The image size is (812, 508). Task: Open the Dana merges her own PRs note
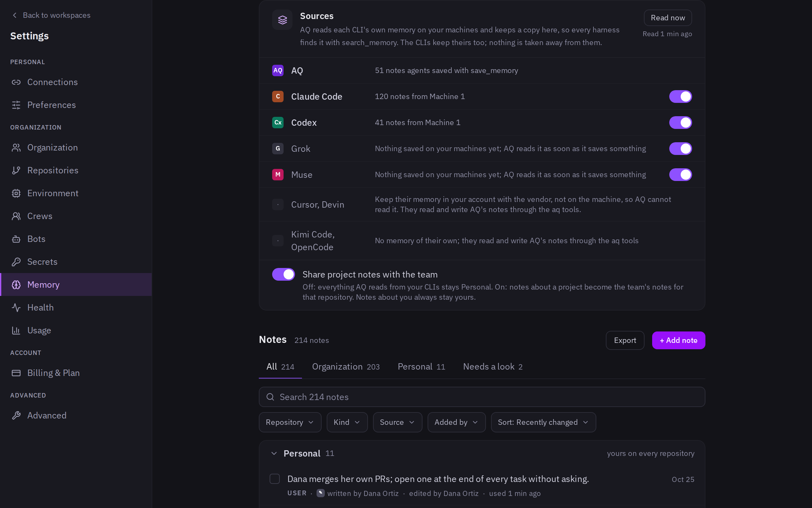pos(438,479)
